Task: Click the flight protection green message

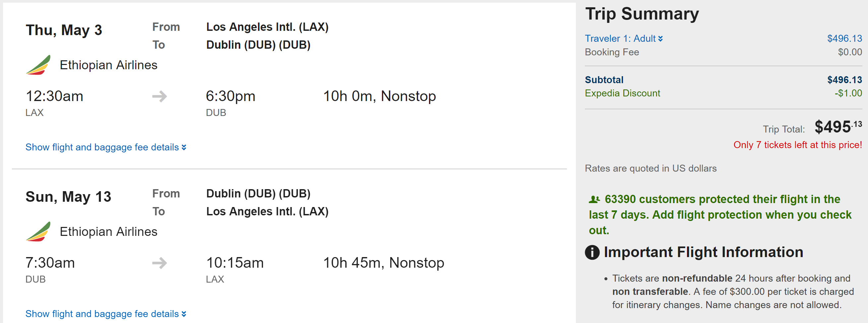Action: point(720,215)
